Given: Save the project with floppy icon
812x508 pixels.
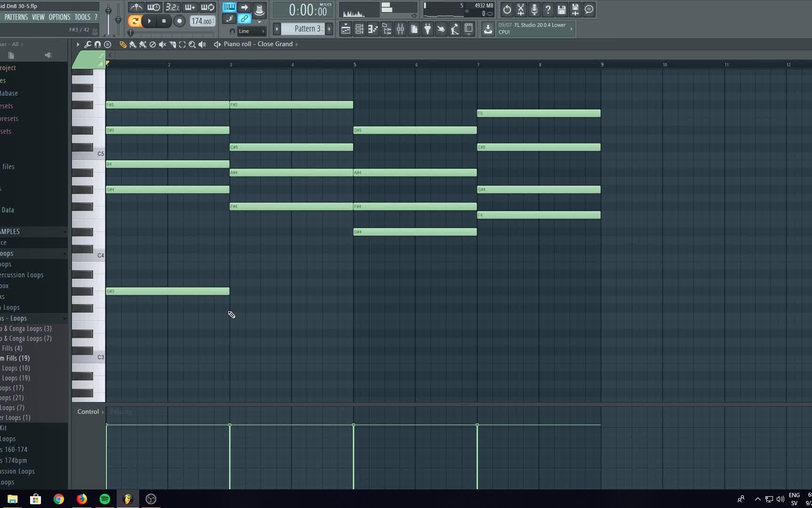Looking at the screenshot, I should pos(562,9).
